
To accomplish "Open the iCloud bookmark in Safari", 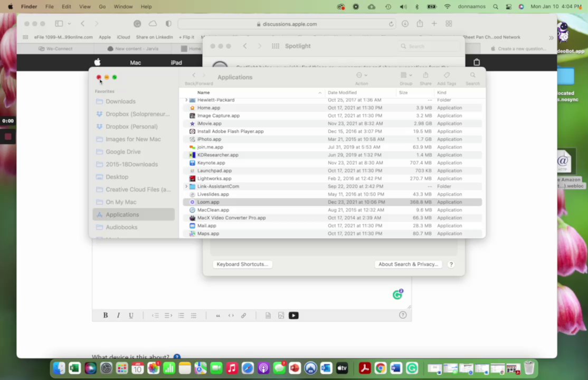I will 124,37.
